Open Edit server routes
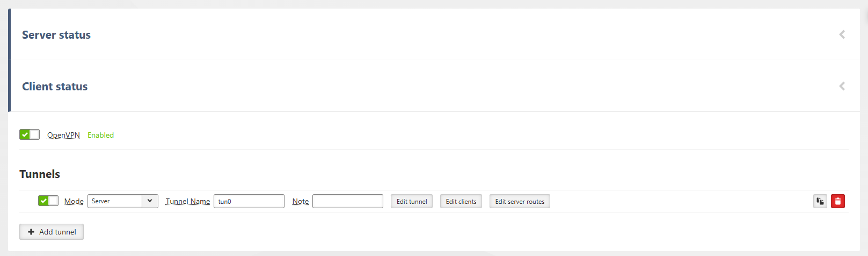This screenshot has width=868, height=256. click(519, 201)
